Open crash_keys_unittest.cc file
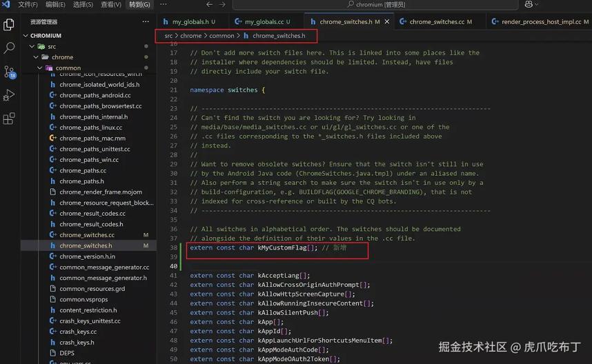The height and width of the screenshot is (364, 592). [x=90, y=321]
